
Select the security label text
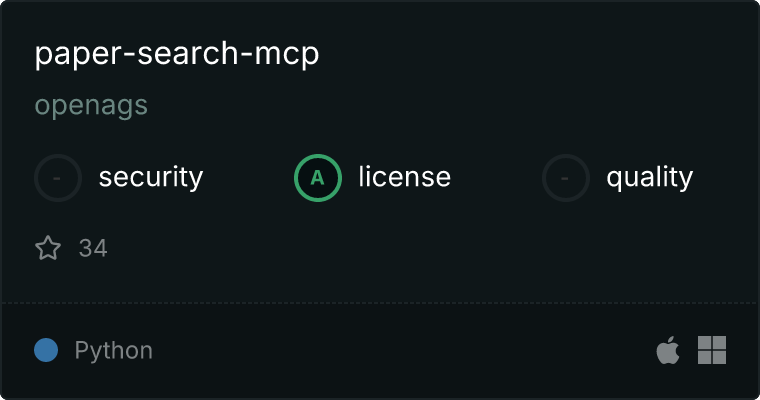tap(151, 177)
